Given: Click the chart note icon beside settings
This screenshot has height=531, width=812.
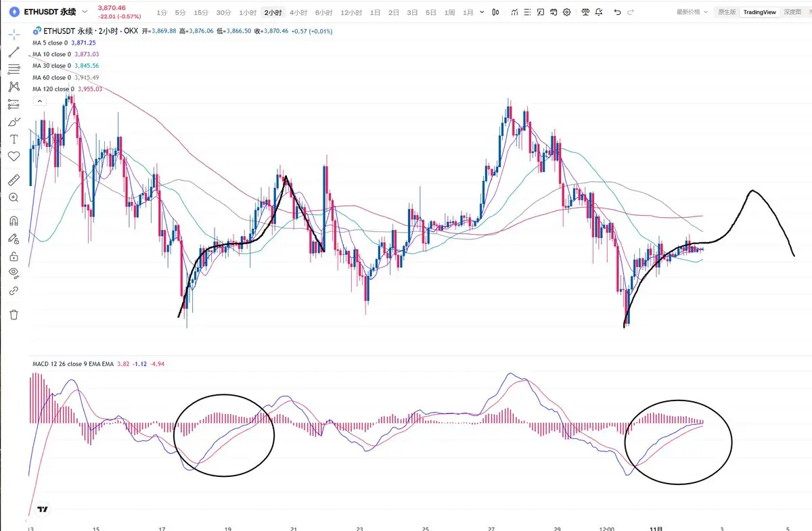Looking at the screenshot, I should tap(540, 12).
